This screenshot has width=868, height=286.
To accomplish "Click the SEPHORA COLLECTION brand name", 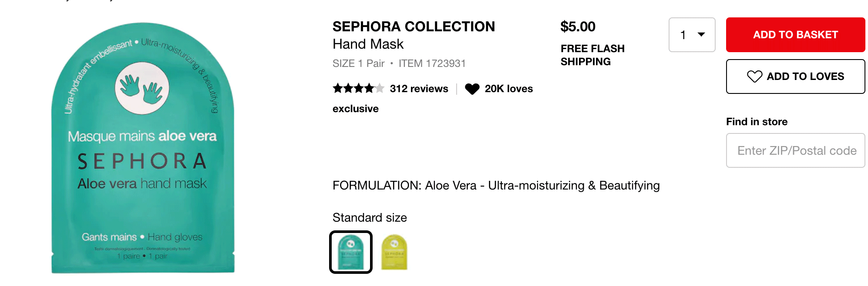I will (x=414, y=27).
